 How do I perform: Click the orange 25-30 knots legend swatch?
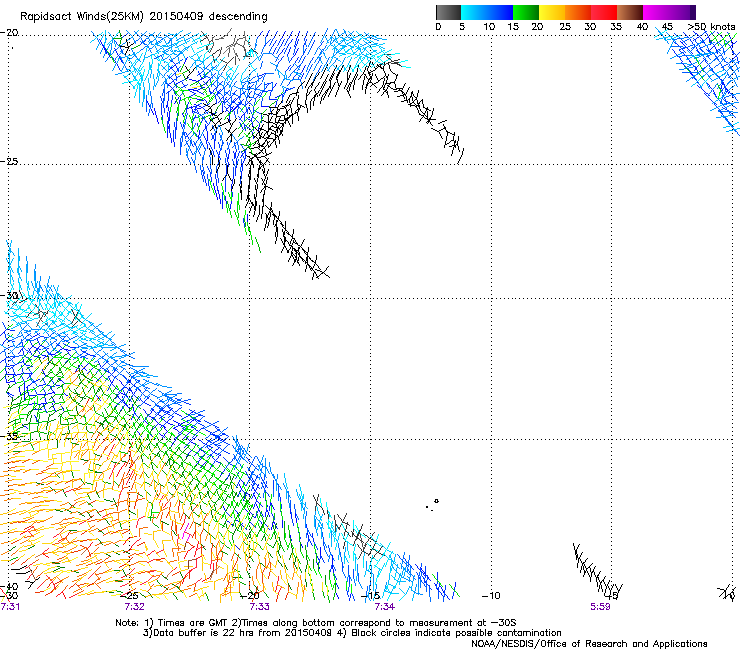point(578,12)
